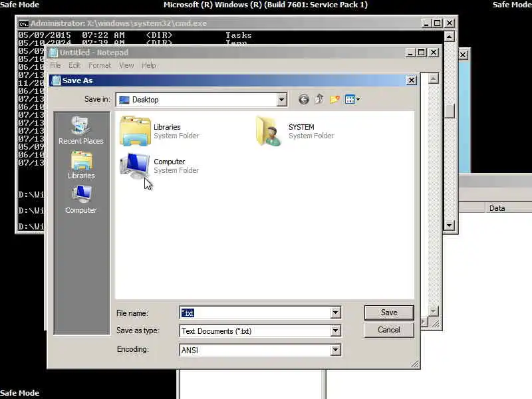Viewport: 532px width, 399px height.
Task: Open the View Menu icon dropdown
Action: coord(352,99)
